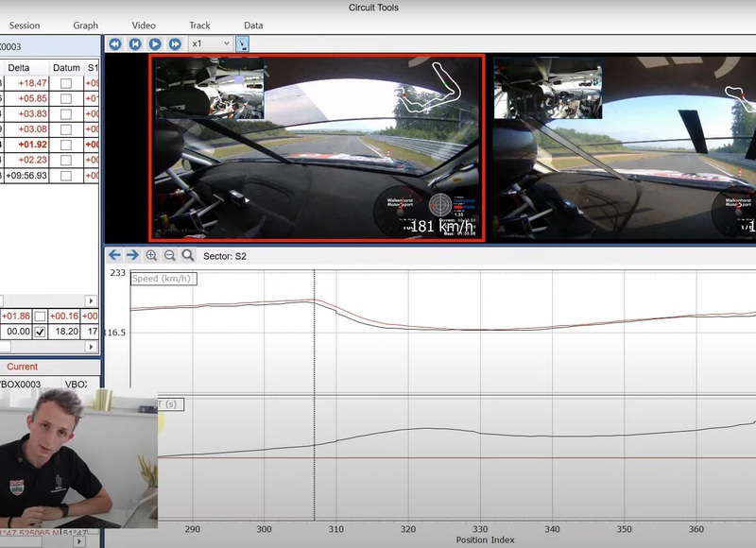Uncheck the checked box beside 00.00
The width and height of the screenshot is (756, 548).
40,332
